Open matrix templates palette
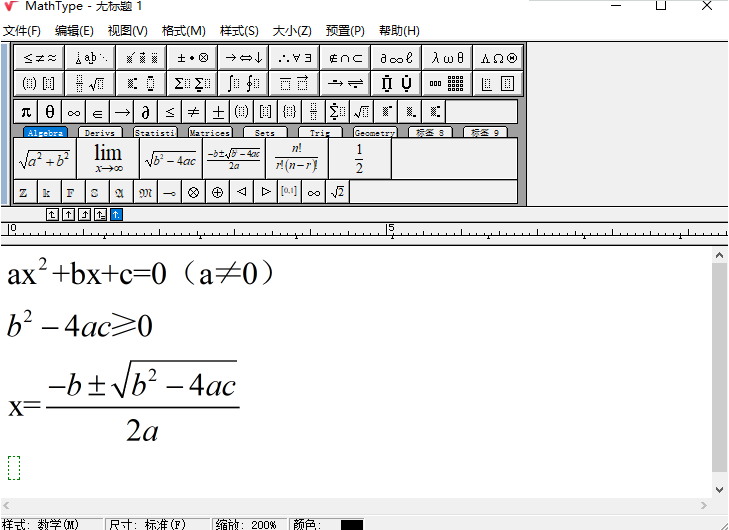The width and height of the screenshot is (729, 530). 448,84
